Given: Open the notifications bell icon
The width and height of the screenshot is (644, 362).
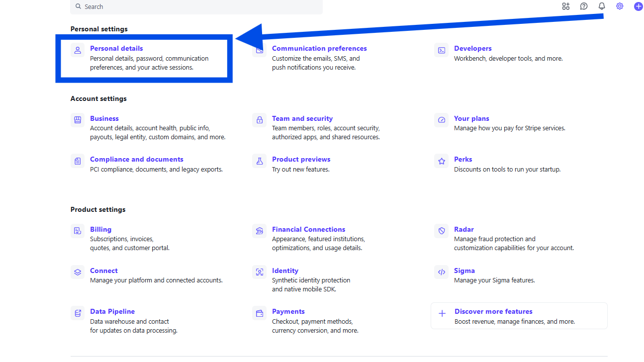Looking at the screenshot, I should pos(602,6).
